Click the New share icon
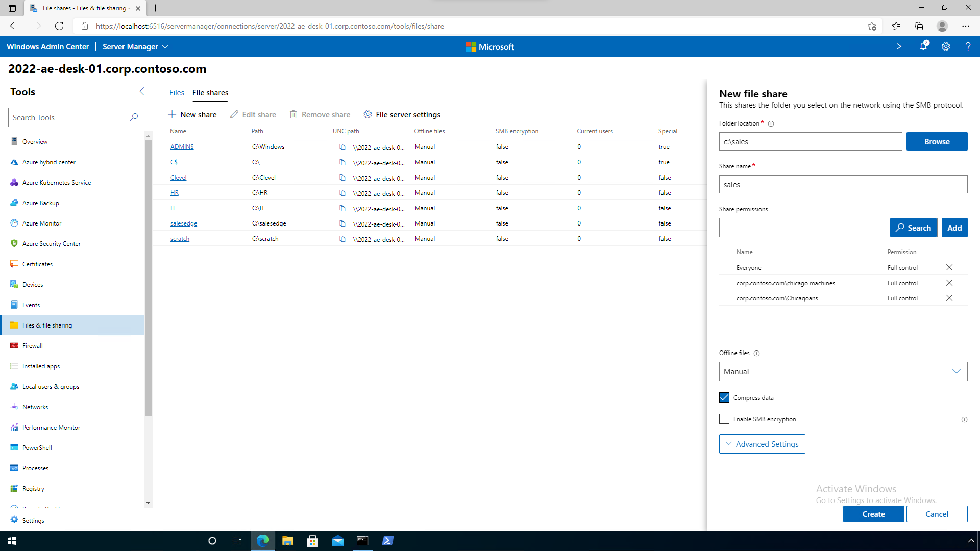This screenshot has width=980, height=551. 173,114
